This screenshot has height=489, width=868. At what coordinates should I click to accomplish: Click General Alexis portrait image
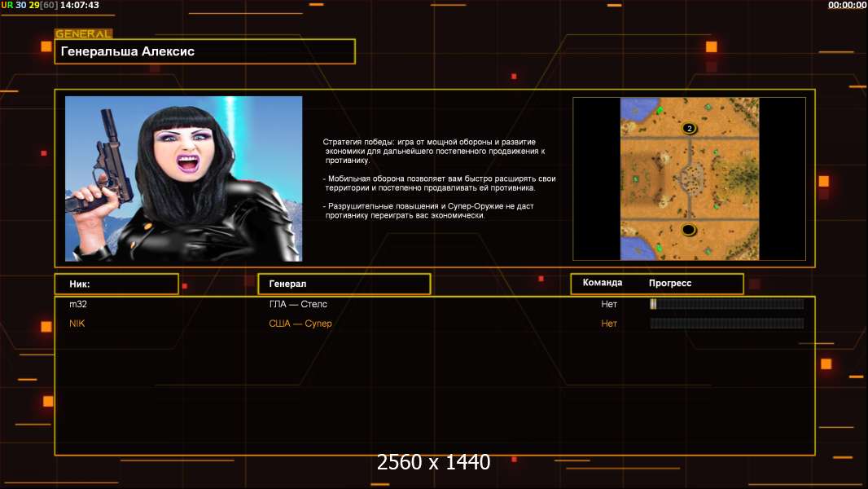click(183, 178)
